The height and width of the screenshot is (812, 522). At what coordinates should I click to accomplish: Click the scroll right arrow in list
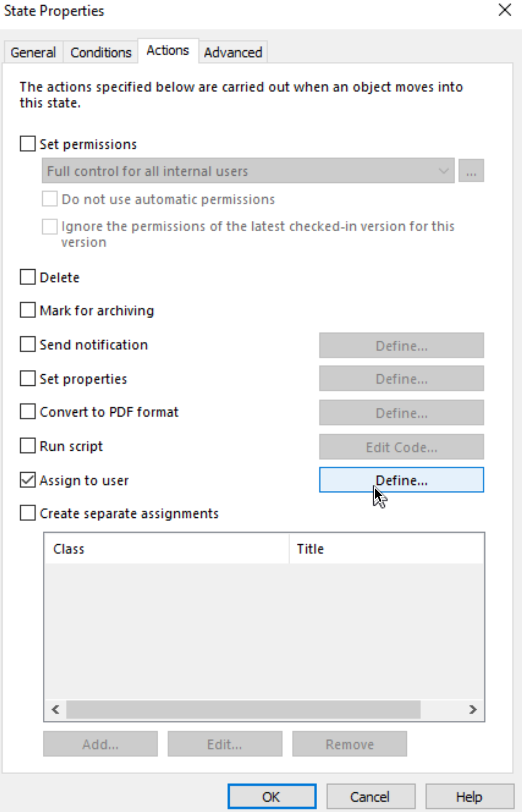pos(473,709)
